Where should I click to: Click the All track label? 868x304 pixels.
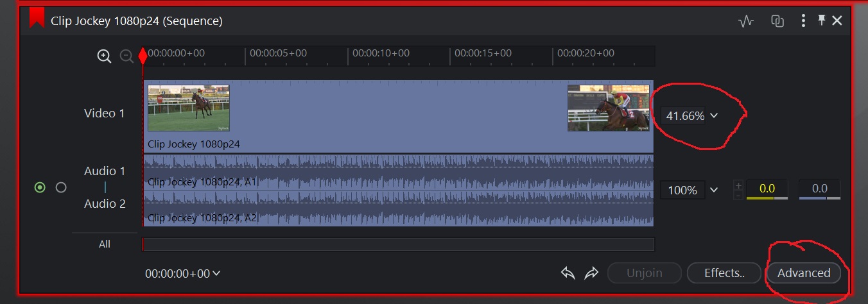[105, 244]
